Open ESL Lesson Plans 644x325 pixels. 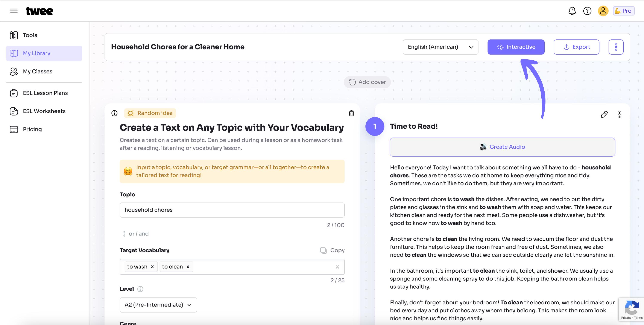44,93
